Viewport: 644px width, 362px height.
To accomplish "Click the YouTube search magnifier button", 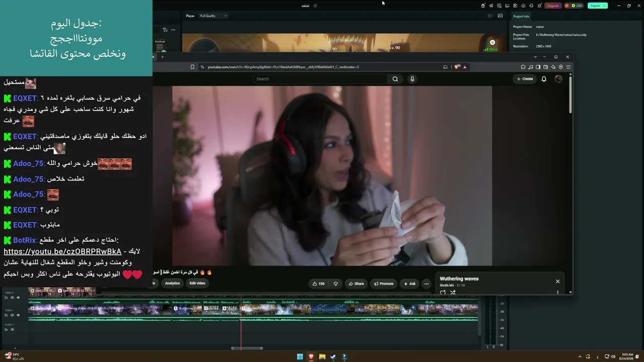I will pyautogui.click(x=395, y=79).
